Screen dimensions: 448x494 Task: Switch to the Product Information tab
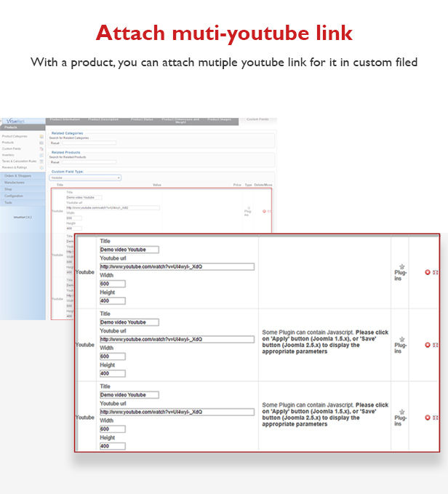pyautogui.click(x=65, y=120)
